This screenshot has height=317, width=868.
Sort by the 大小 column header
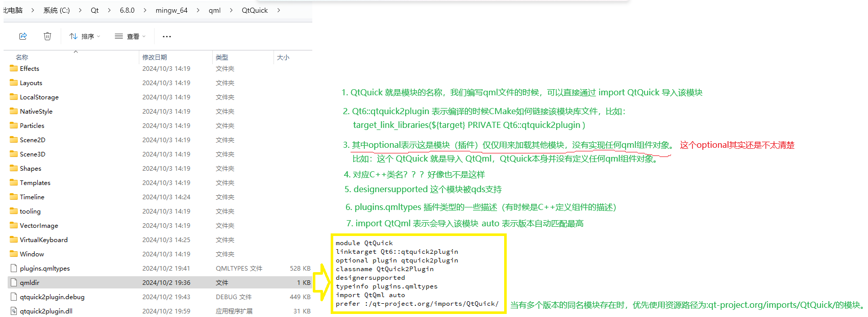(x=283, y=57)
